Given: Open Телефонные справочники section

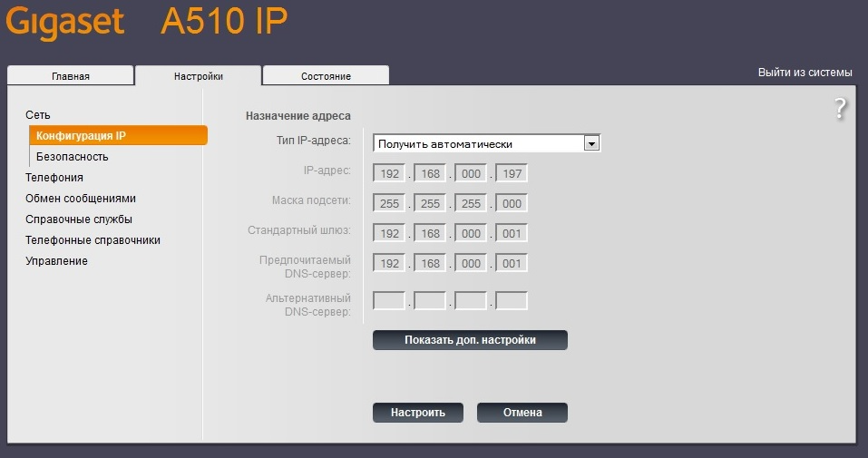Looking at the screenshot, I should (x=93, y=239).
